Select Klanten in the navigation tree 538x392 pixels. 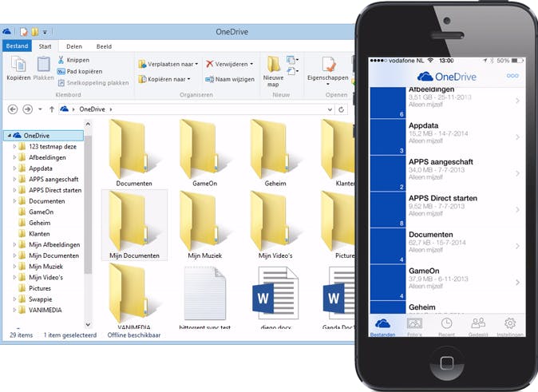click(x=39, y=234)
